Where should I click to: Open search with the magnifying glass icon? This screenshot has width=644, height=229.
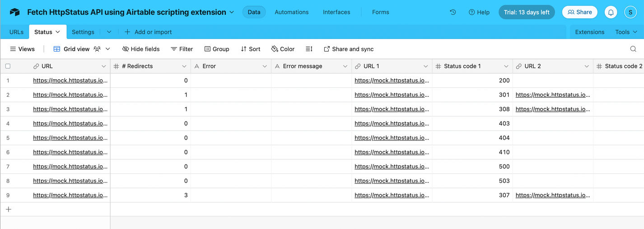pos(633,49)
